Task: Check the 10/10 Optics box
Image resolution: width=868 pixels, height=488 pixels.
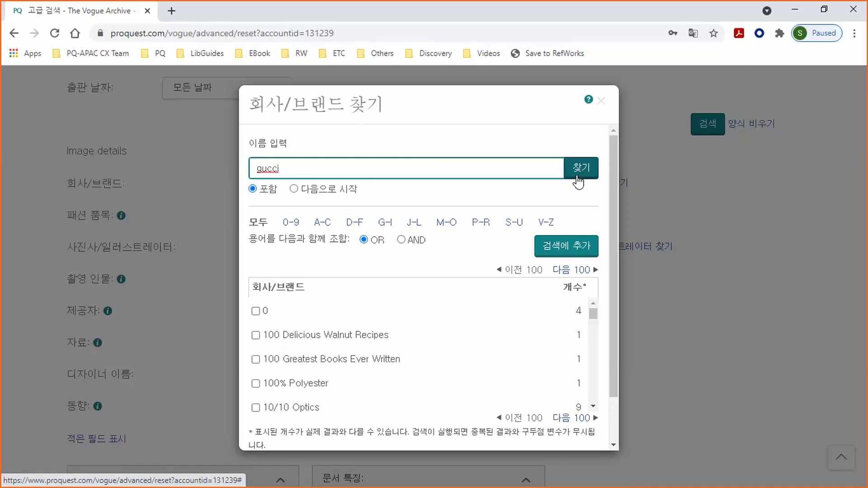Action: [x=255, y=407]
